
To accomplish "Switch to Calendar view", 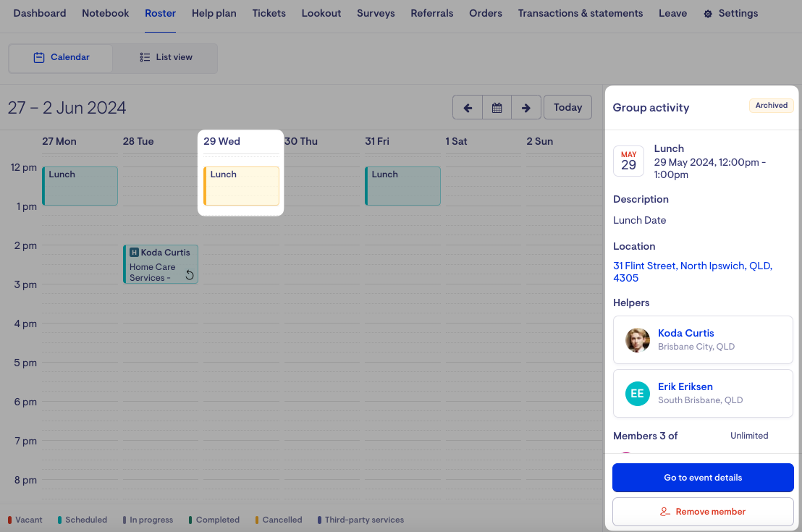I will click(x=62, y=57).
